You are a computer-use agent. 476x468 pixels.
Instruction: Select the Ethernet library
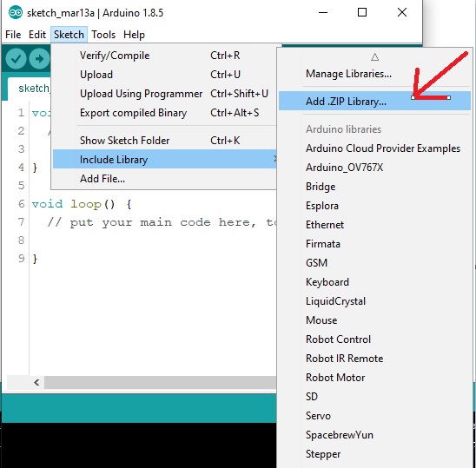pyautogui.click(x=325, y=225)
